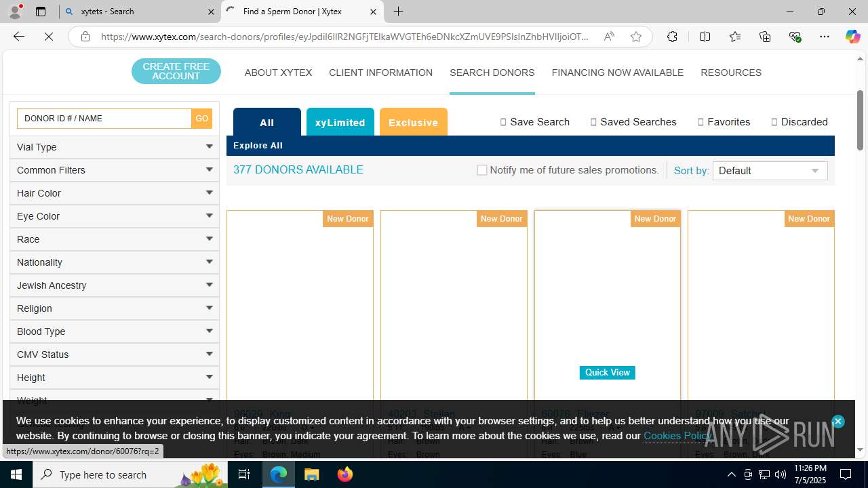Click GO next to donor ID field
Screen dimensions: 868x488
tap(202, 119)
